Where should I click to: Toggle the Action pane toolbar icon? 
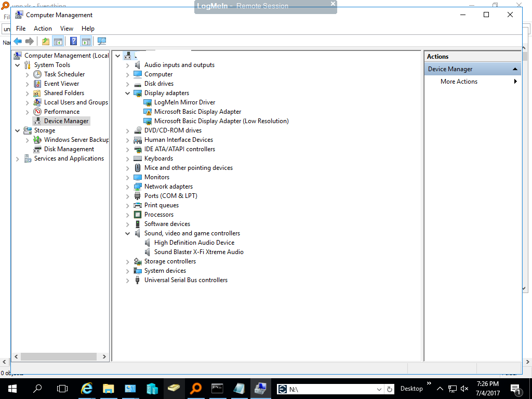point(86,41)
